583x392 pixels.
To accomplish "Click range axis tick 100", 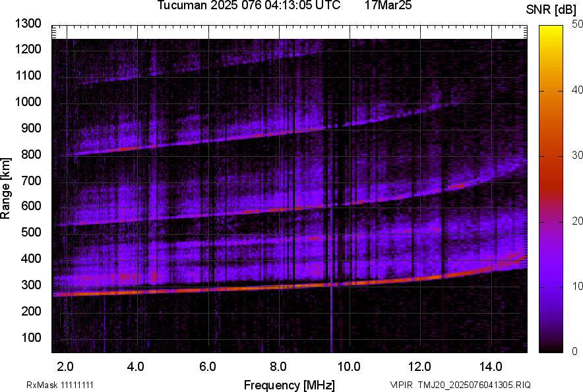I will 31,337.
